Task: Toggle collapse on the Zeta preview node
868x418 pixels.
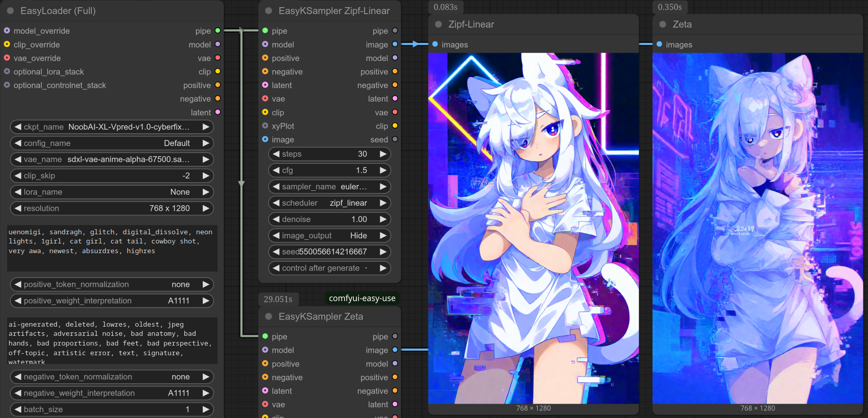Action: click(663, 24)
